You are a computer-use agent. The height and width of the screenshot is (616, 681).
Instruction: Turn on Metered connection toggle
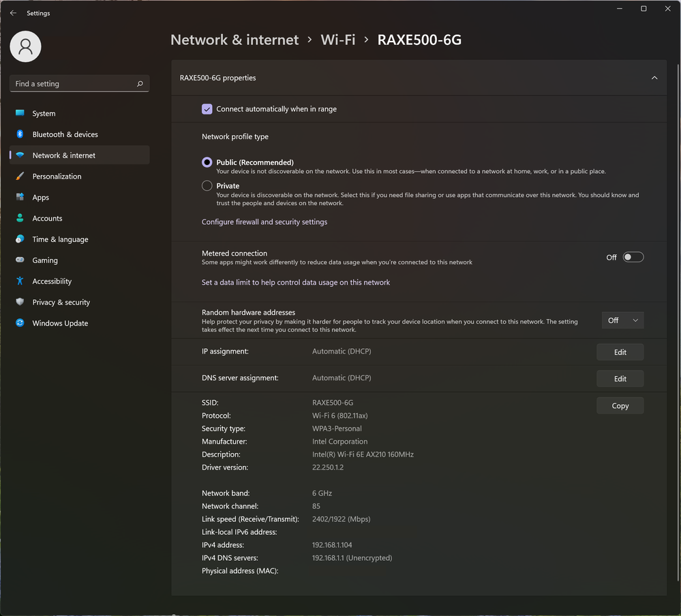633,257
